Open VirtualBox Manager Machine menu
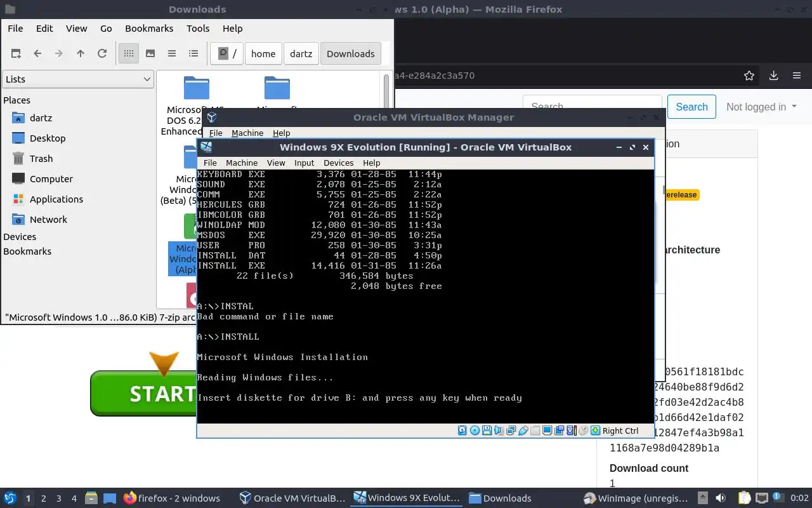This screenshot has width=812, height=508. [247, 133]
